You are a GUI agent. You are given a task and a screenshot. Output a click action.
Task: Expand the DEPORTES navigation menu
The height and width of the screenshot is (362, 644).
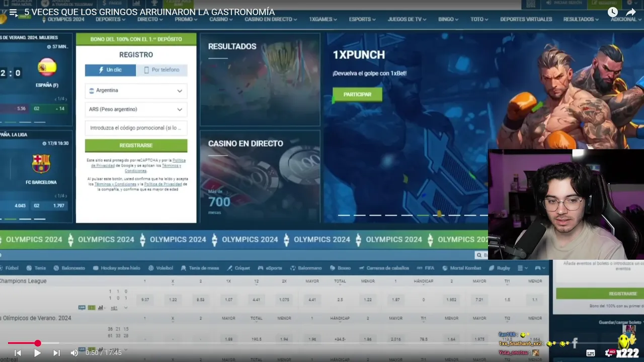click(x=110, y=19)
